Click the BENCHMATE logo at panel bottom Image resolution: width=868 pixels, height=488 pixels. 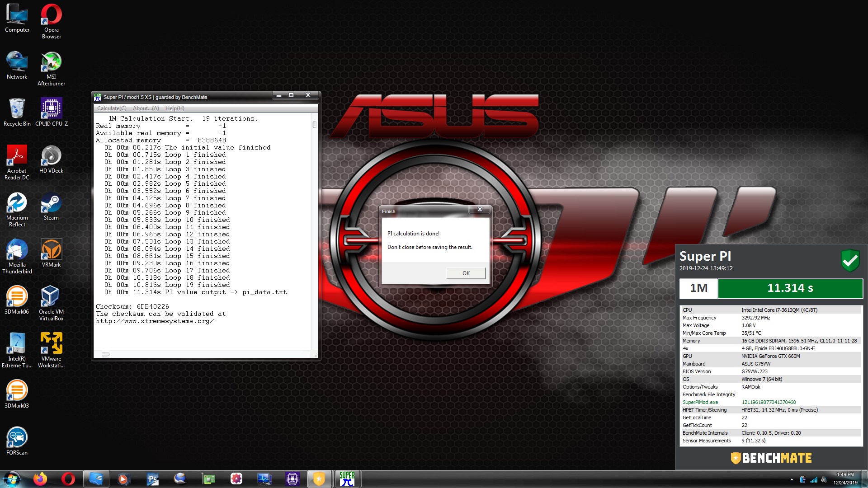(771, 458)
